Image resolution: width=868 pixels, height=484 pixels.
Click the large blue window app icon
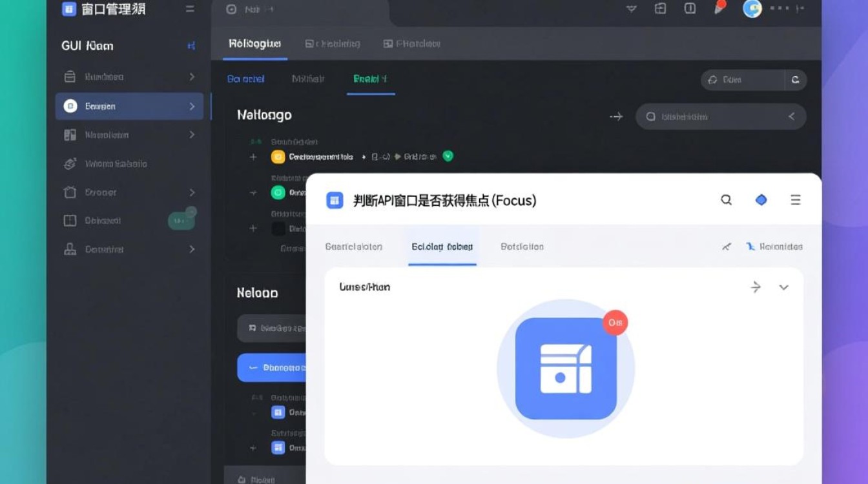[x=566, y=368]
